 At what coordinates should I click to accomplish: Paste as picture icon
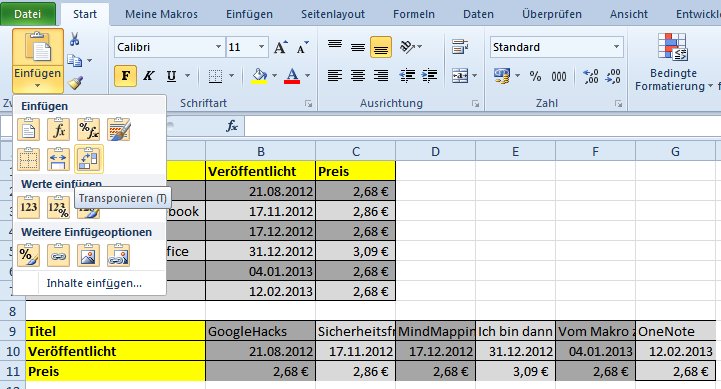click(x=88, y=255)
